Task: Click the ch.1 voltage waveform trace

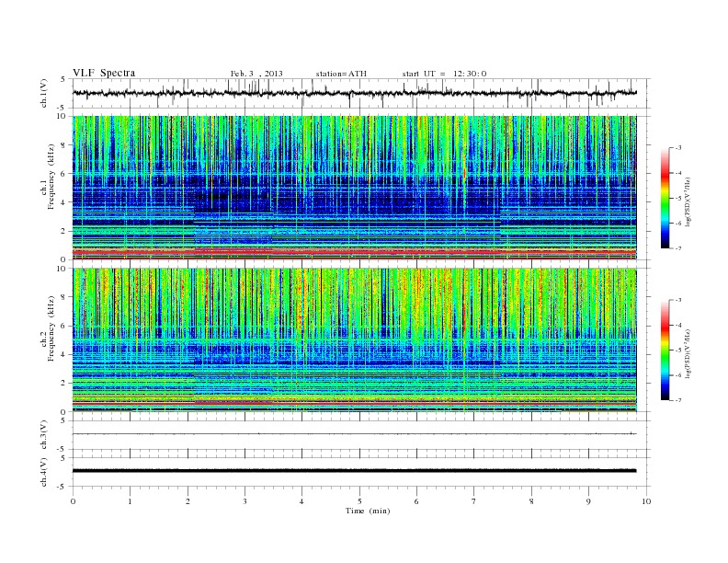Action: 355,93
